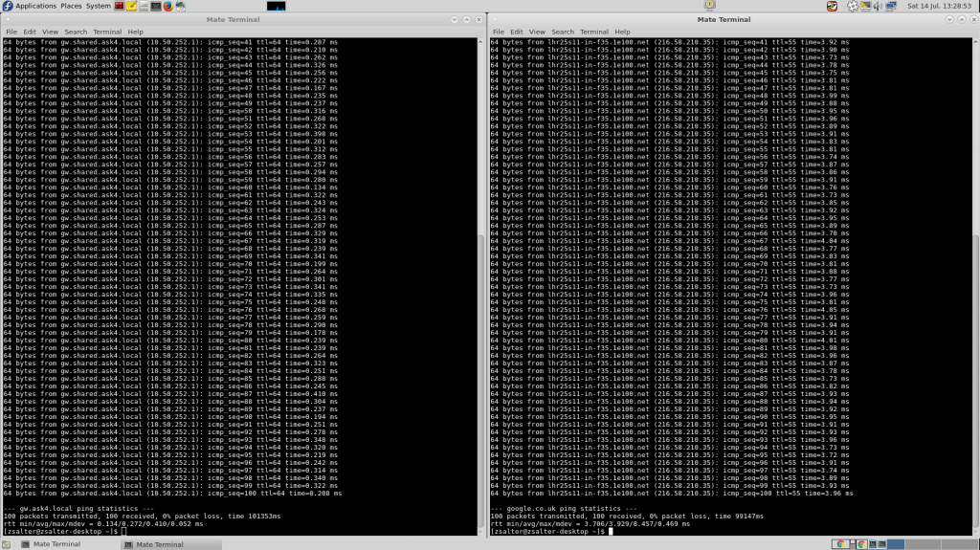Launch the yellow notes editor icon
980x550 pixels.
pyautogui.click(x=131, y=6)
